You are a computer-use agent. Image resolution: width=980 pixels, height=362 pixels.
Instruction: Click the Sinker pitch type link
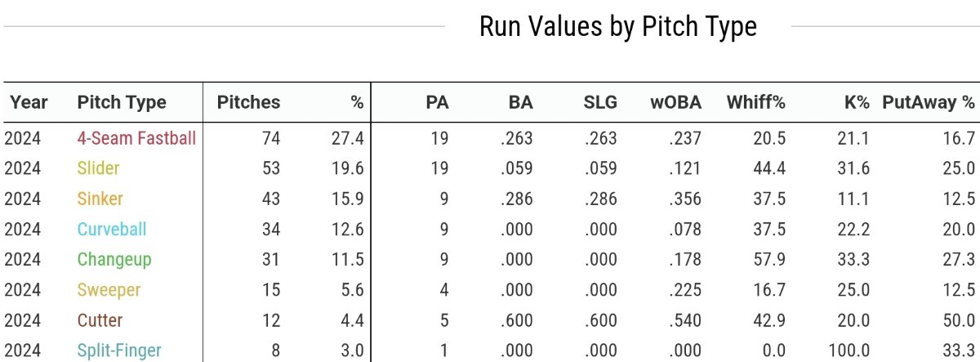tap(99, 199)
